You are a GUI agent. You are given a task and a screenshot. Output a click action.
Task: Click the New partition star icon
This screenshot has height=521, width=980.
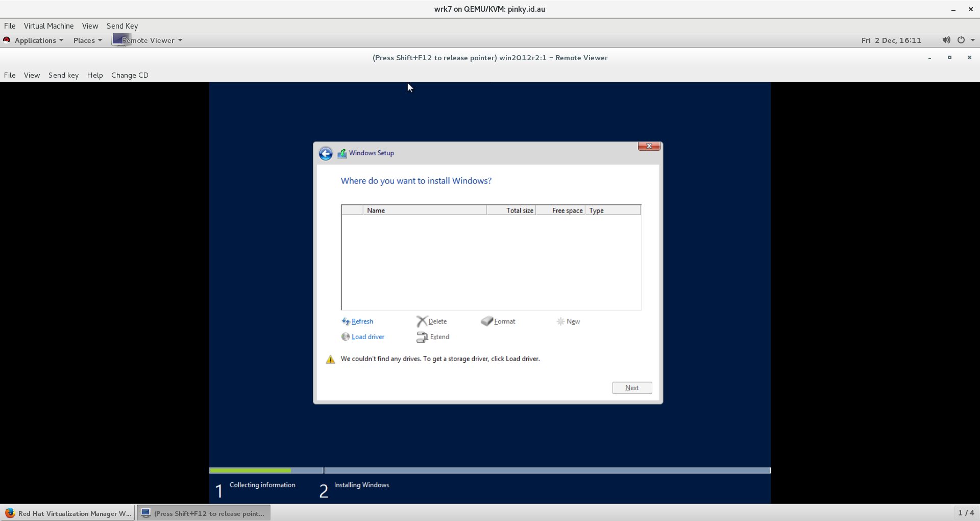[560, 321]
